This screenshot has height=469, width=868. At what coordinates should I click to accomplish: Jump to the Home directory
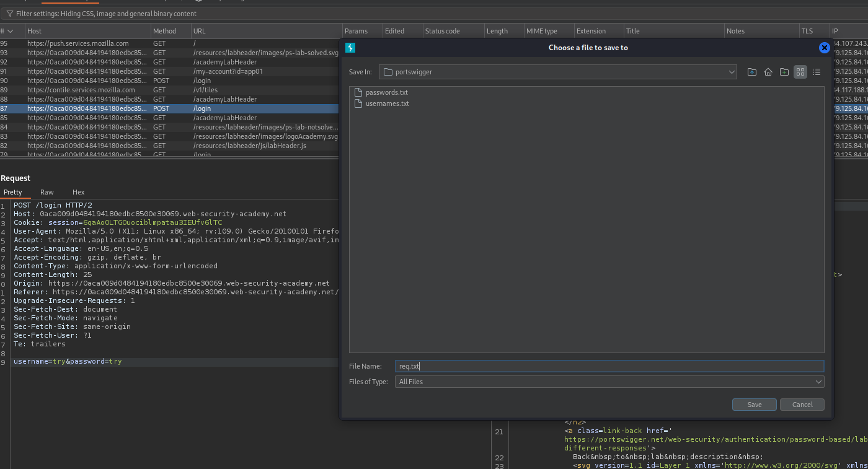pyautogui.click(x=768, y=72)
